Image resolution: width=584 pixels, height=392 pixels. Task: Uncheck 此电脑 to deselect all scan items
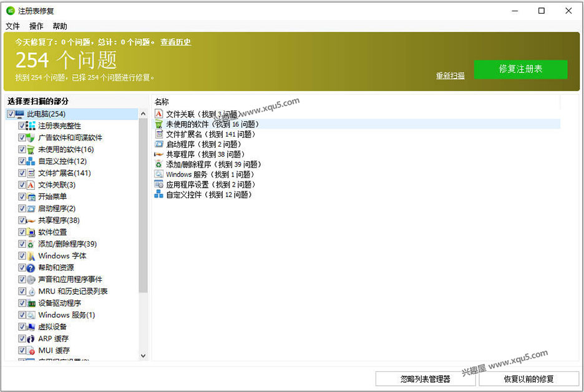pyautogui.click(x=10, y=114)
